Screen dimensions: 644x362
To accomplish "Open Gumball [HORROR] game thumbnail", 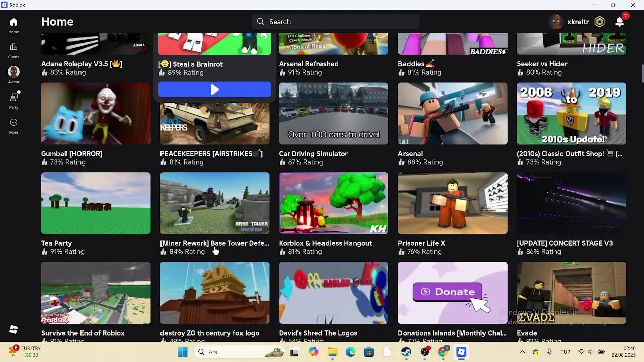I will (96, 114).
